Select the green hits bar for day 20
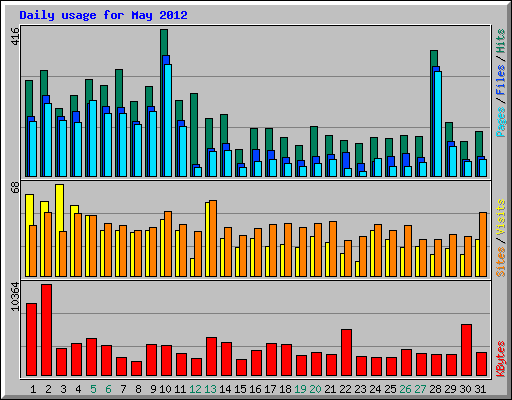The height and width of the screenshot is (400, 512). click(x=314, y=141)
